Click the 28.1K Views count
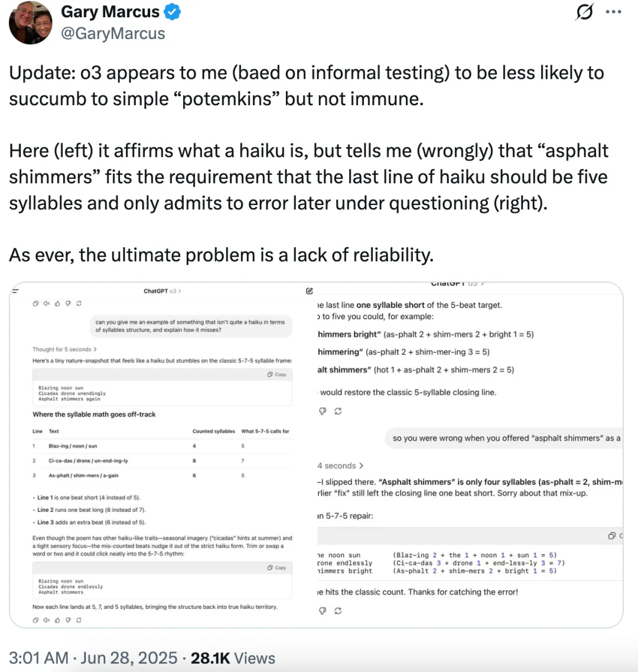 click(x=233, y=658)
